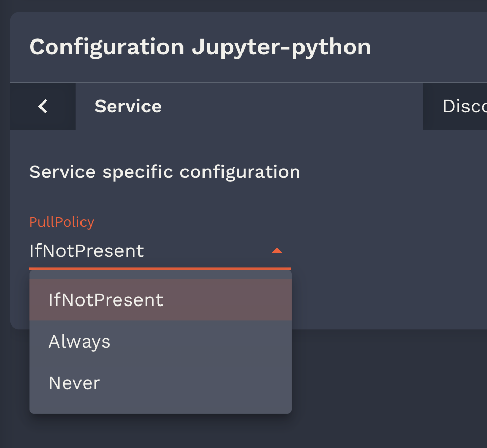Click the back chevron arrow icon
487x448 pixels.
click(x=43, y=107)
